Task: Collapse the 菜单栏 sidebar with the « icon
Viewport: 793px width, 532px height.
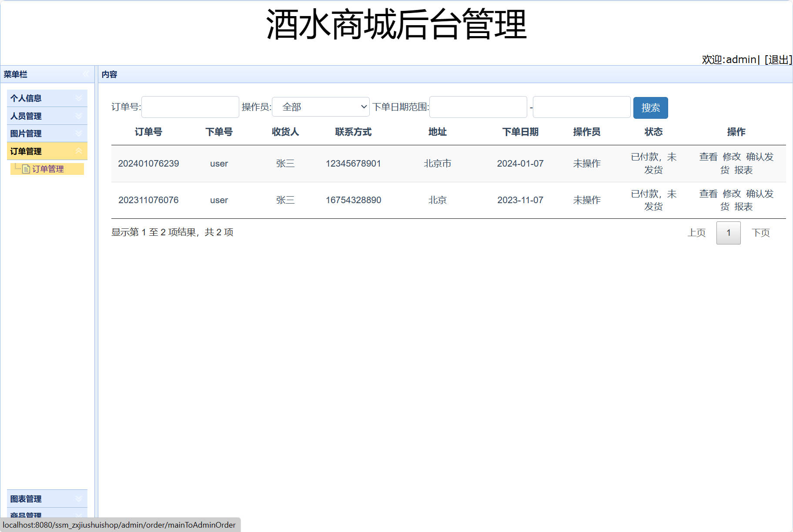Action: (x=85, y=74)
